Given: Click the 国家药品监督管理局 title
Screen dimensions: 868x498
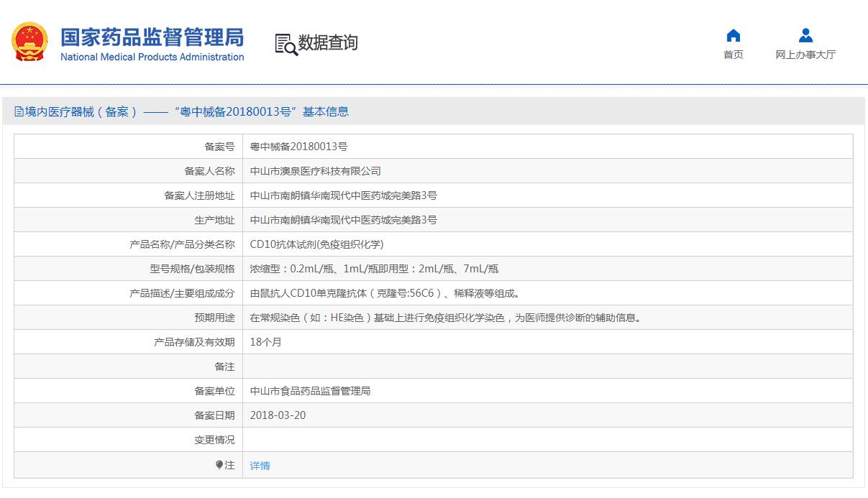Looking at the screenshot, I should coord(152,37).
